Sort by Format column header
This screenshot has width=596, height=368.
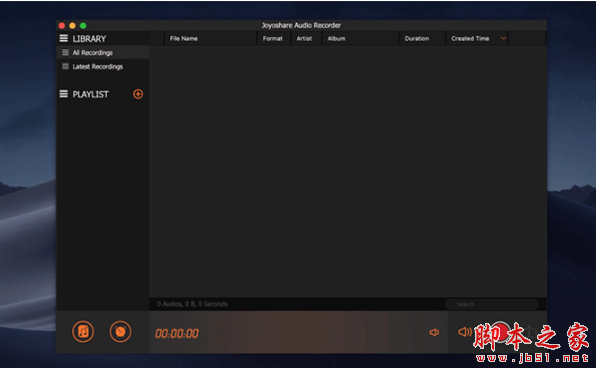[x=273, y=38]
